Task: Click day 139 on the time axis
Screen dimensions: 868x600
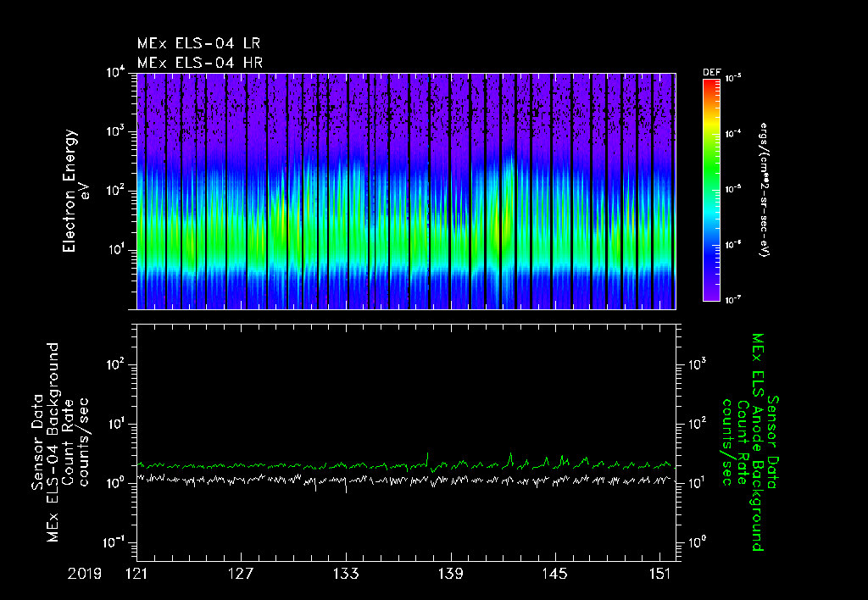Action: click(451, 574)
